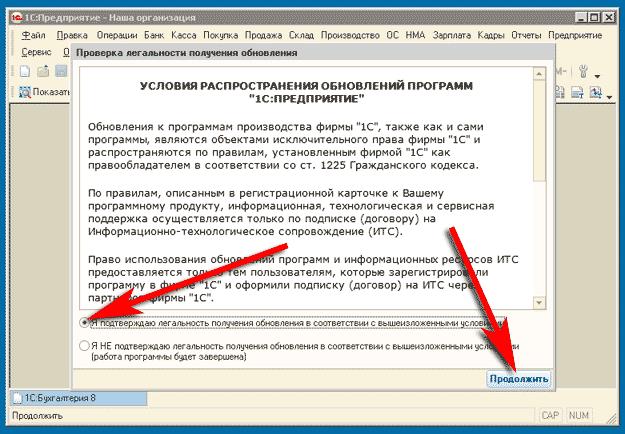The width and height of the screenshot is (625, 434).
Task: Expand the top toolbar options arrow at right
Action: pos(597,74)
